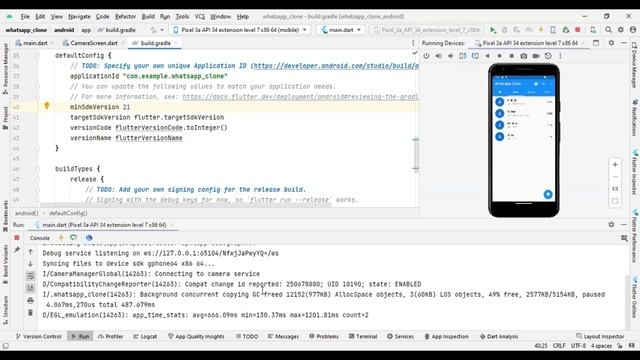The width and height of the screenshot is (640, 360).
Task: Click lightbulb quick-fix icon on line 40
Action: (47, 106)
